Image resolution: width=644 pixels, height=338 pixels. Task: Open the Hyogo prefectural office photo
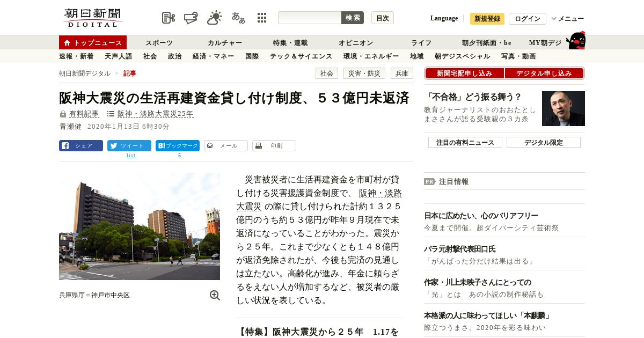[x=140, y=226]
